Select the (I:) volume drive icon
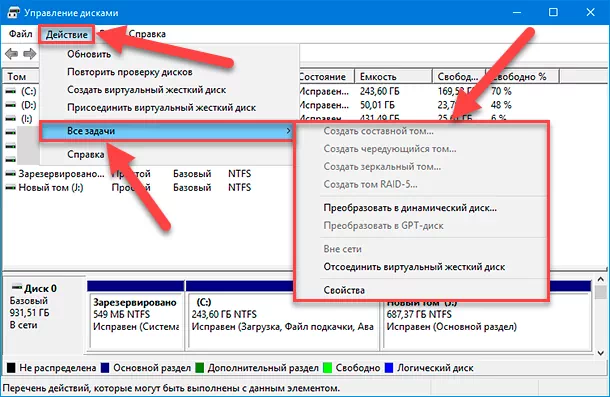Screen dimensions: 610x397 click(x=11, y=118)
